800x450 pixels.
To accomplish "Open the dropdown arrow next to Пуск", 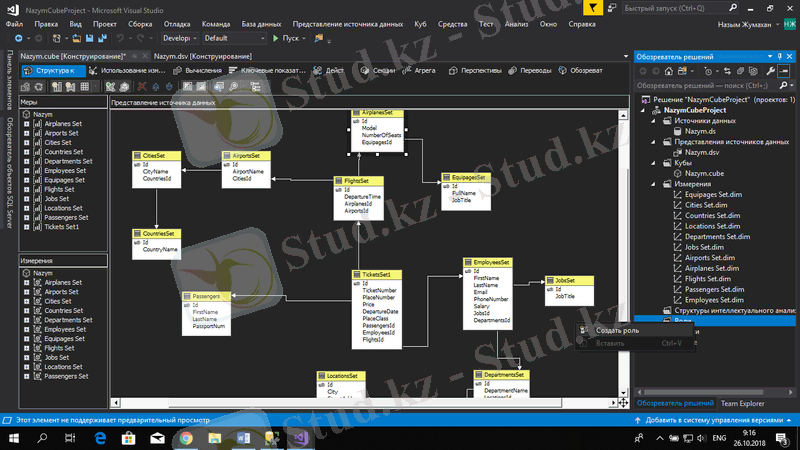I will pos(304,38).
